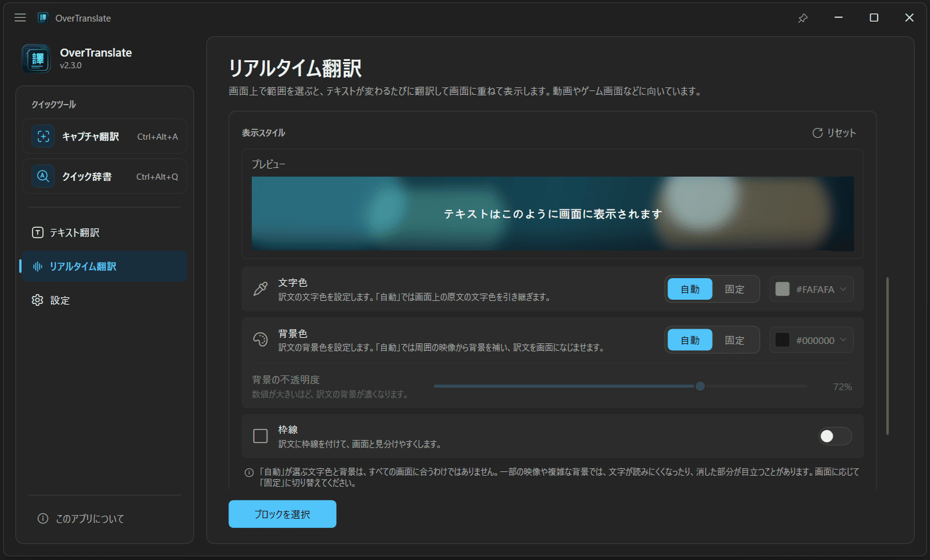Select リアルタイム翻訳 in the sidebar
The image size is (930, 560).
click(105, 266)
